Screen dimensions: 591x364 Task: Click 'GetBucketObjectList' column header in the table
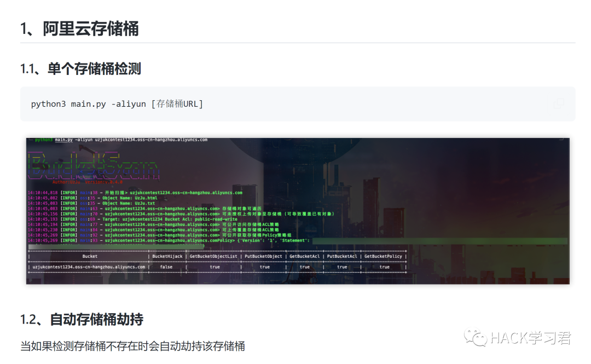(213, 256)
